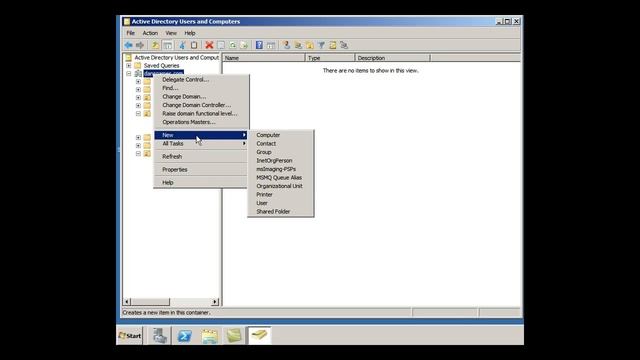Go up one level using toolbar icon
Viewport: 640px width, 360px height.
coord(156,45)
